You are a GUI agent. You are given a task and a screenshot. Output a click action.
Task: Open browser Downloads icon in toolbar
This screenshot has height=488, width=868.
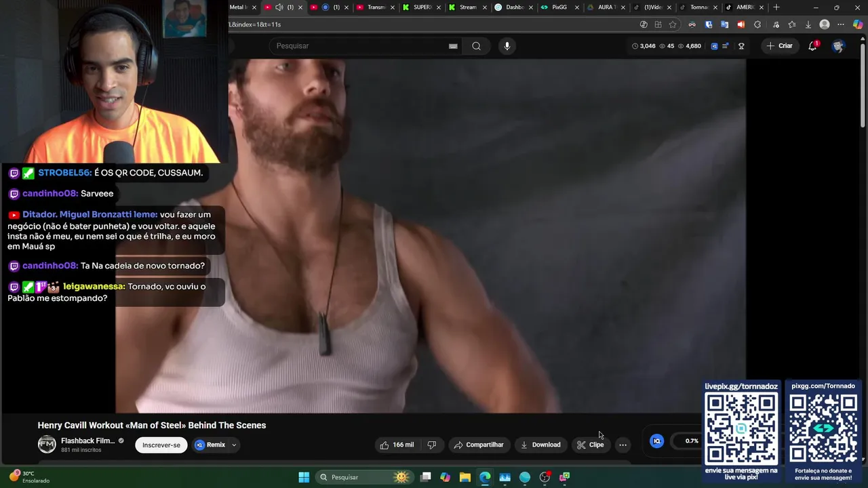coord(808,24)
